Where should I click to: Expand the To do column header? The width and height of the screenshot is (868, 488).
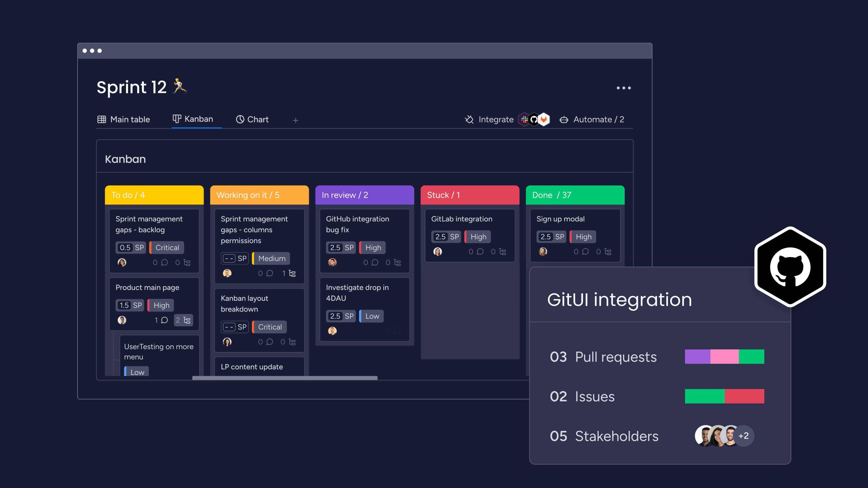pos(154,195)
